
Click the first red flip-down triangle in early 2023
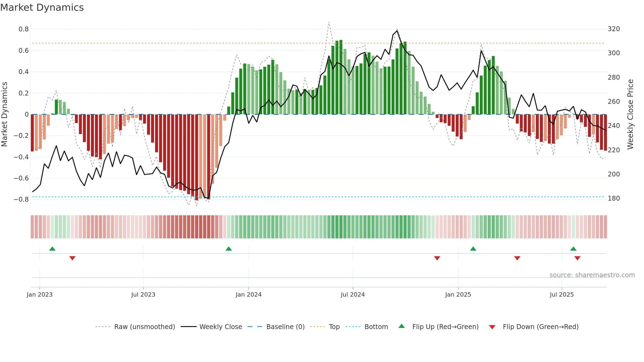pos(72,258)
